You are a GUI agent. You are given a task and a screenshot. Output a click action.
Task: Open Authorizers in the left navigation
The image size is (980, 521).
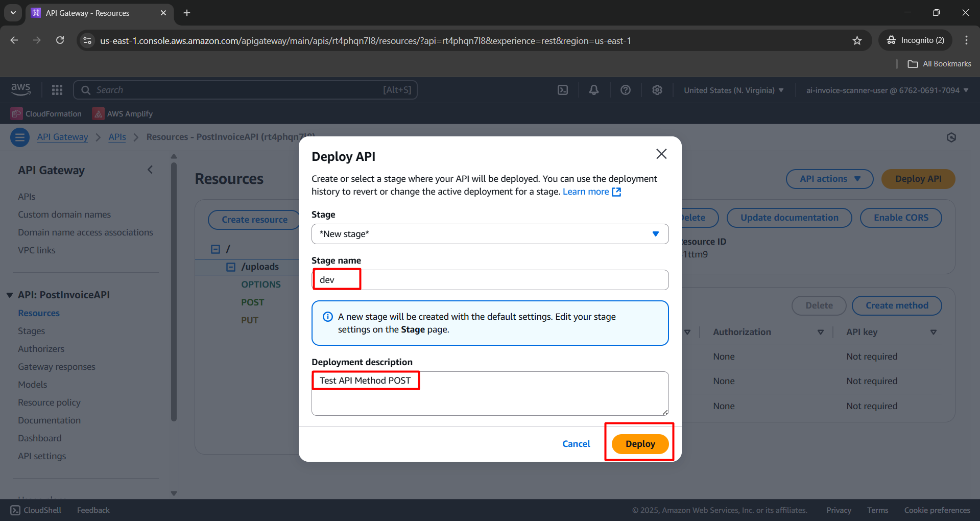pos(41,349)
